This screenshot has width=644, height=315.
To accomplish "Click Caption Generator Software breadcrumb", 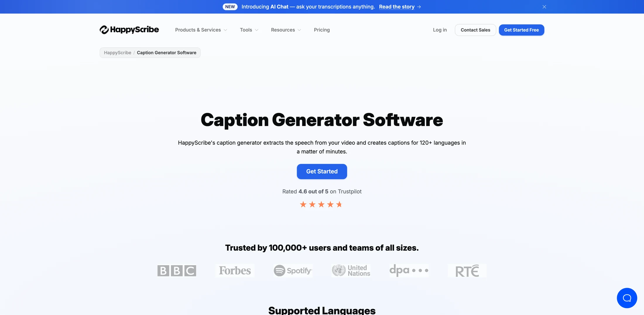I will [167, 53].
